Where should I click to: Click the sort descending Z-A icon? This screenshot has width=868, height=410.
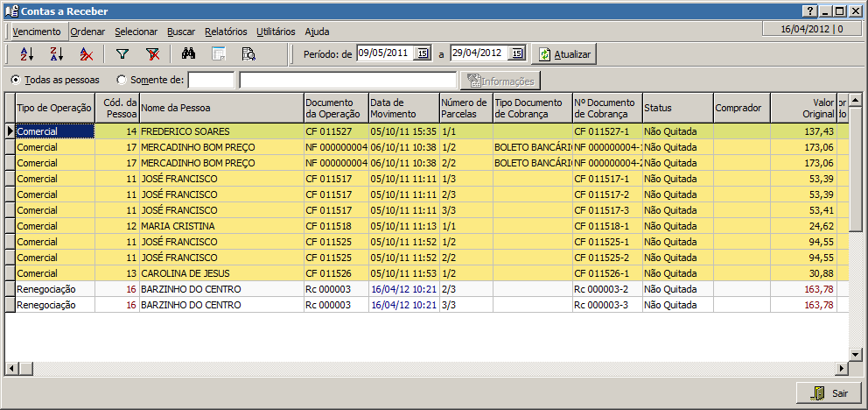pyautogui.click(x=56, y=54)
